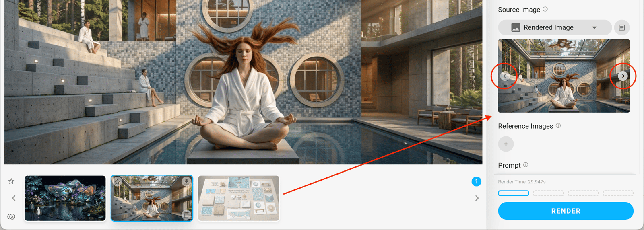
Task: Click the RENDER button
Action: click(566, 211)
